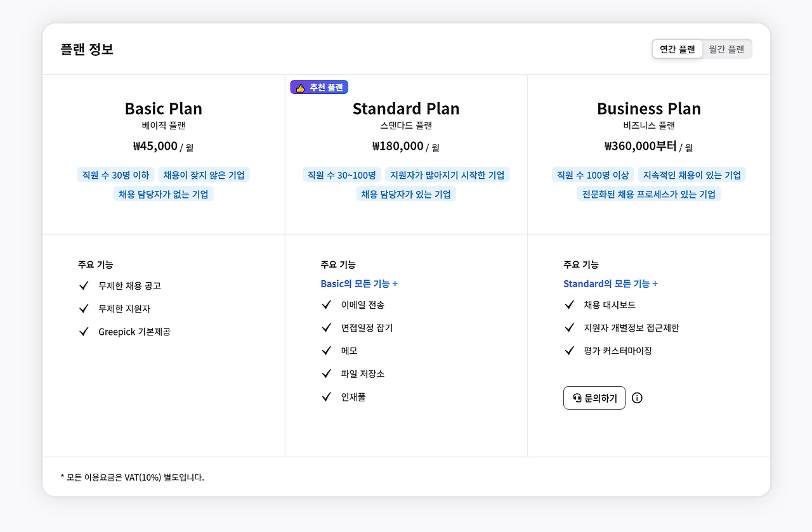Screen dimensions: 812x532
Task: Click the headset icon in 문의하기 button
Action: coord(577,398)
